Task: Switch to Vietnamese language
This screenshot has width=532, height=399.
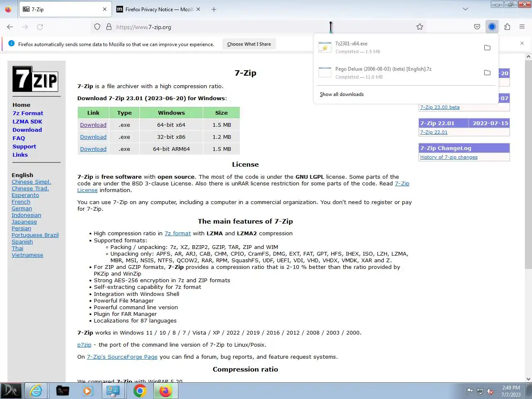Action: (x=27, y=255)
